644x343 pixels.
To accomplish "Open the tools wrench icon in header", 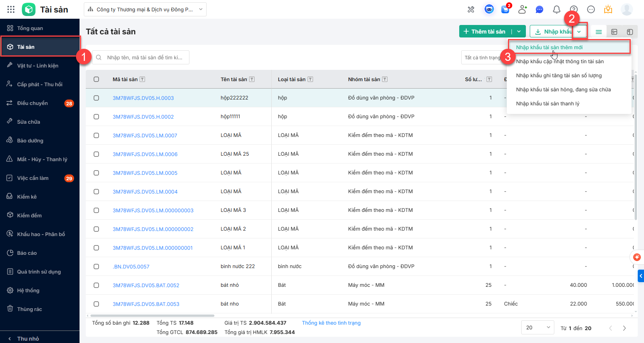I will (471, 9).
